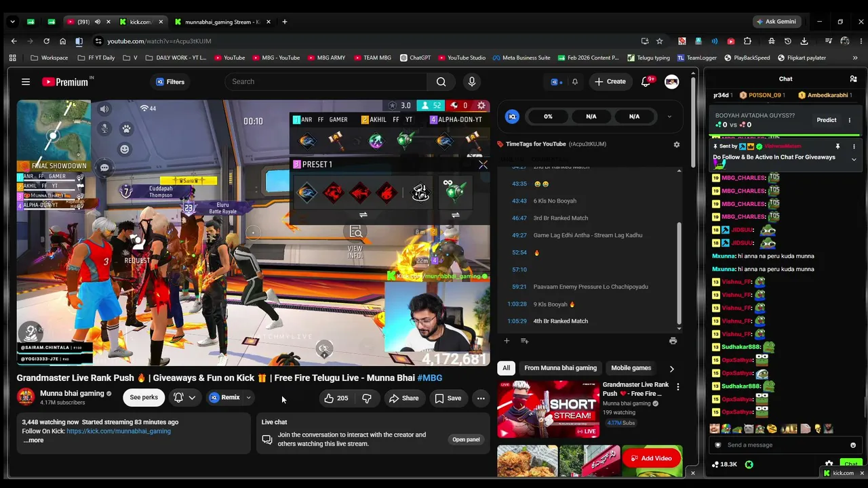Select the All category chip
This screenshot has height=488, width=868.
(506, 368)
